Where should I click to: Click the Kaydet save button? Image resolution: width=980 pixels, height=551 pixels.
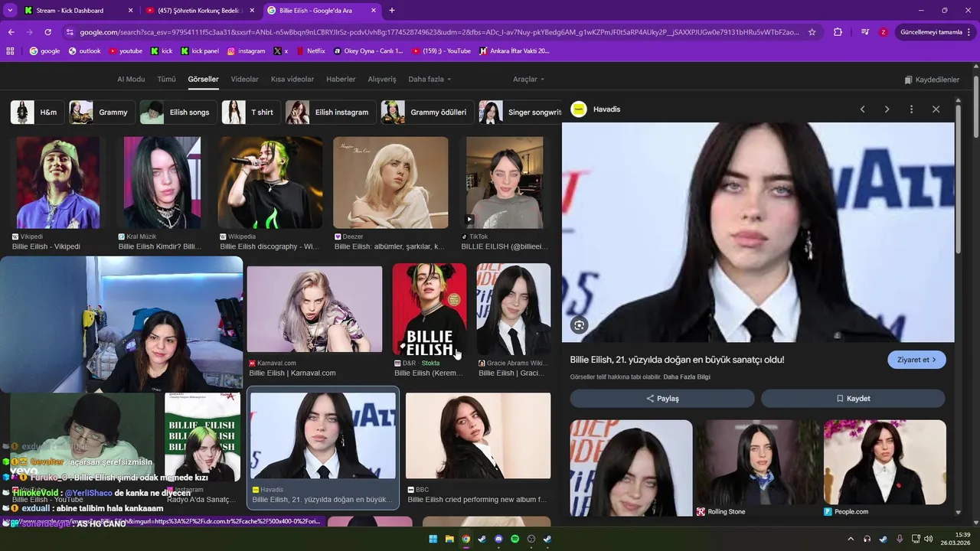point(853,399)
